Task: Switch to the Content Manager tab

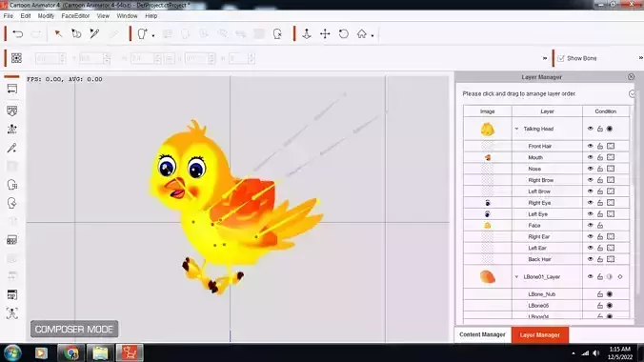Action: [x=483, y=335]
